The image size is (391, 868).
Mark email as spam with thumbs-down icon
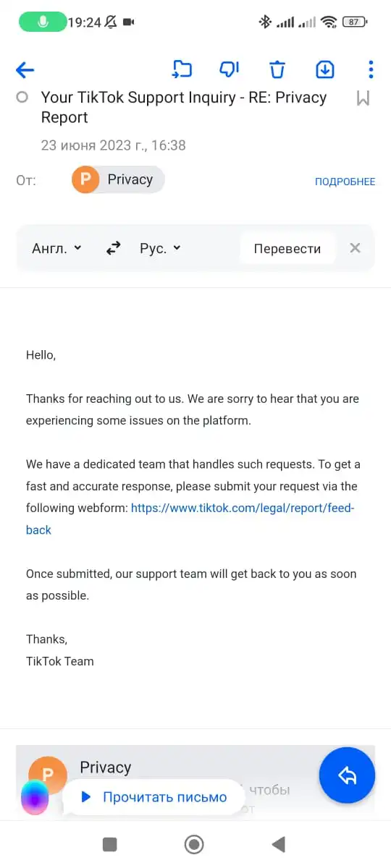229,69
